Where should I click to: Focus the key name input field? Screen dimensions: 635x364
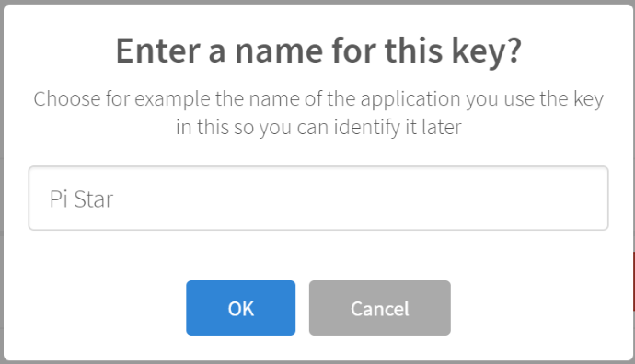[x=318, y=199]
